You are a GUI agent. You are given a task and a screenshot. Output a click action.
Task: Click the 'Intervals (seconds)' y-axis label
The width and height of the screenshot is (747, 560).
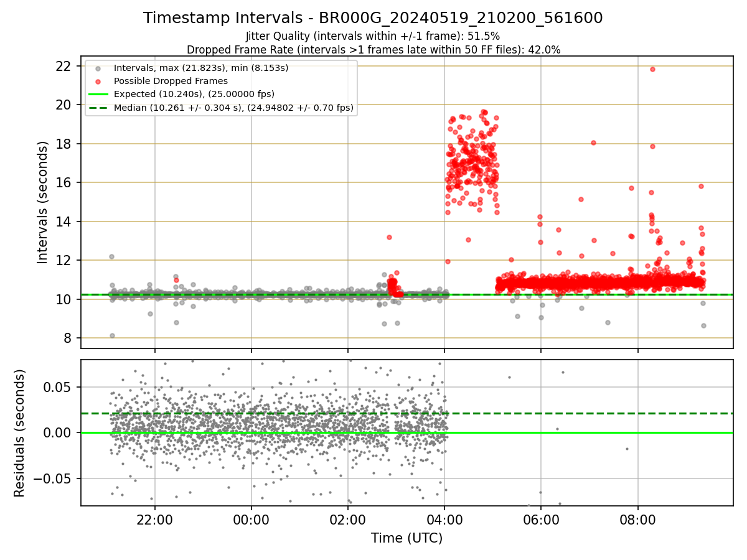42,202
